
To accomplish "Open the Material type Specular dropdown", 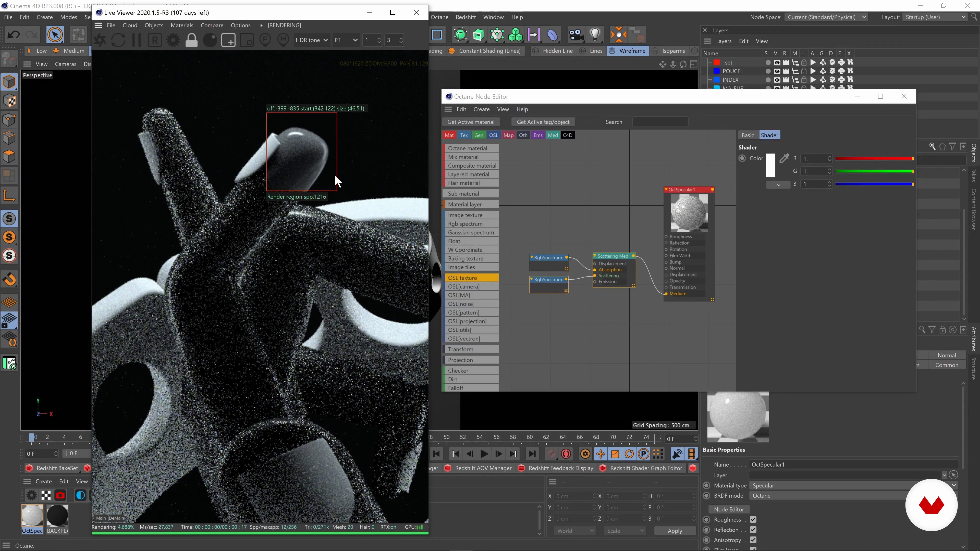I will 854,486.
